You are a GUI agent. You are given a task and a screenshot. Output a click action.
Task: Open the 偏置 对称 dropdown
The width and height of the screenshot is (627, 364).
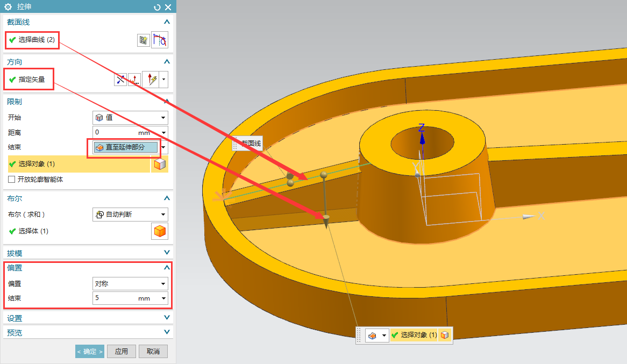(x=130, y=283)
